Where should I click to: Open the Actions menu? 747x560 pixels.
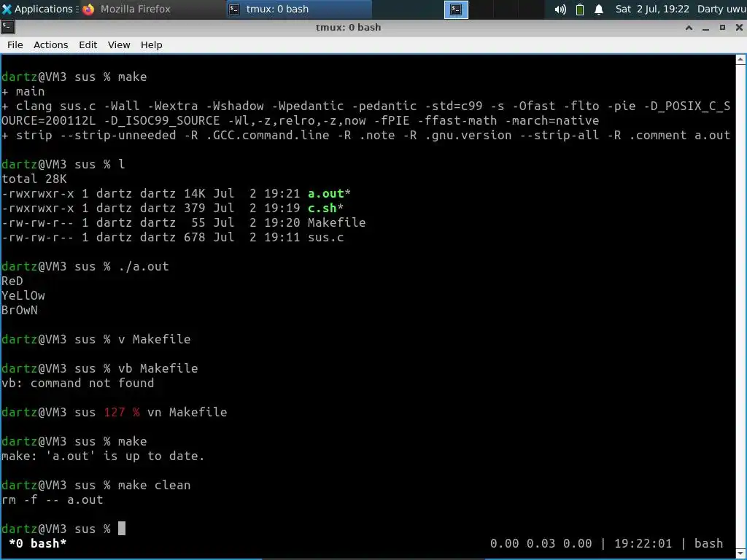point(50,44)
